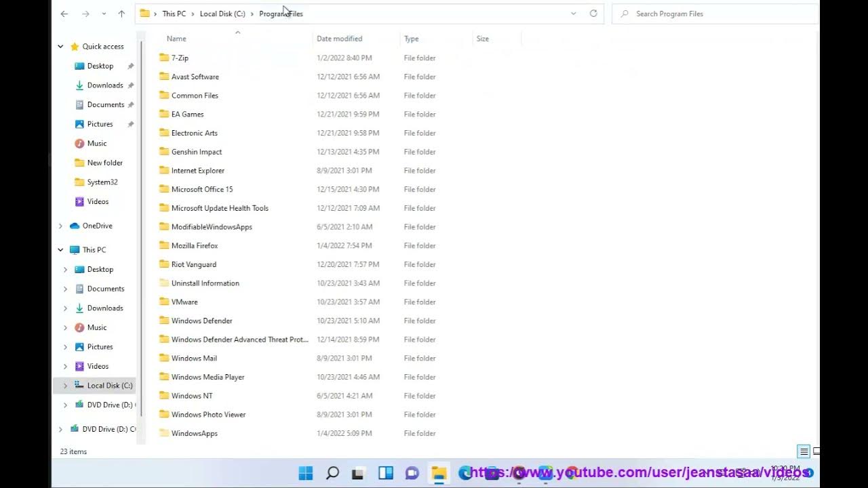Open System32 in Quick access
Image resolution: width=868 pixels, height=488 pixels.
(x=102, y=182)
